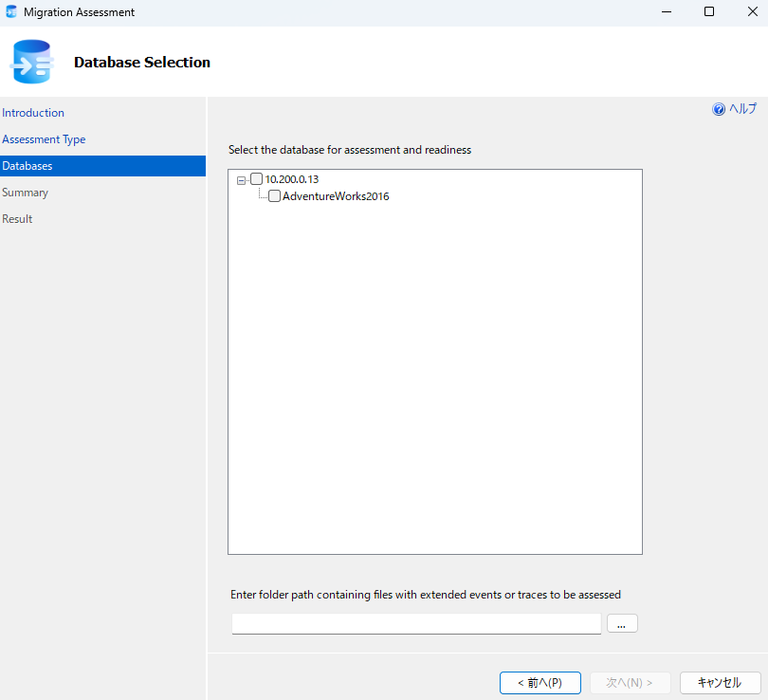Select the Result step
Screen dimensions: 768x700
coord(17,218)
